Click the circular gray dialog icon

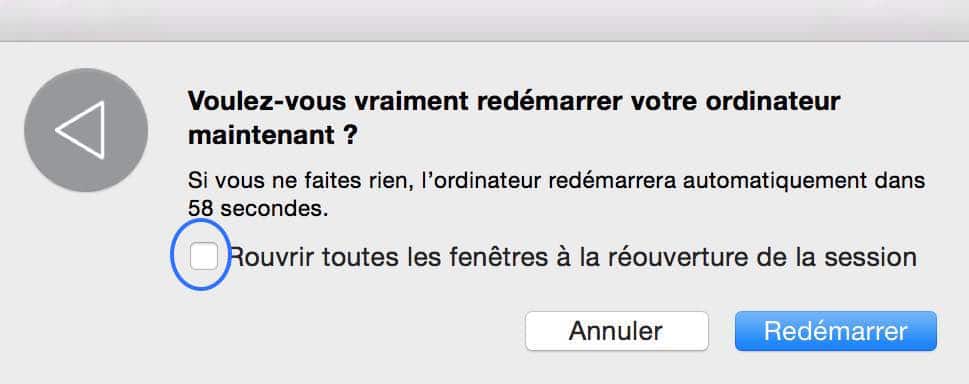(86, 130)
